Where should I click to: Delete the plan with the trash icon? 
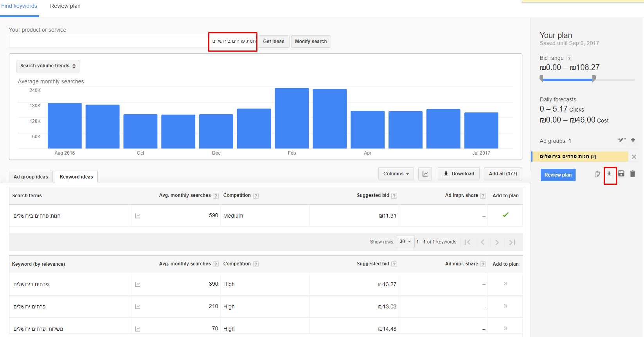pos(633,174)
